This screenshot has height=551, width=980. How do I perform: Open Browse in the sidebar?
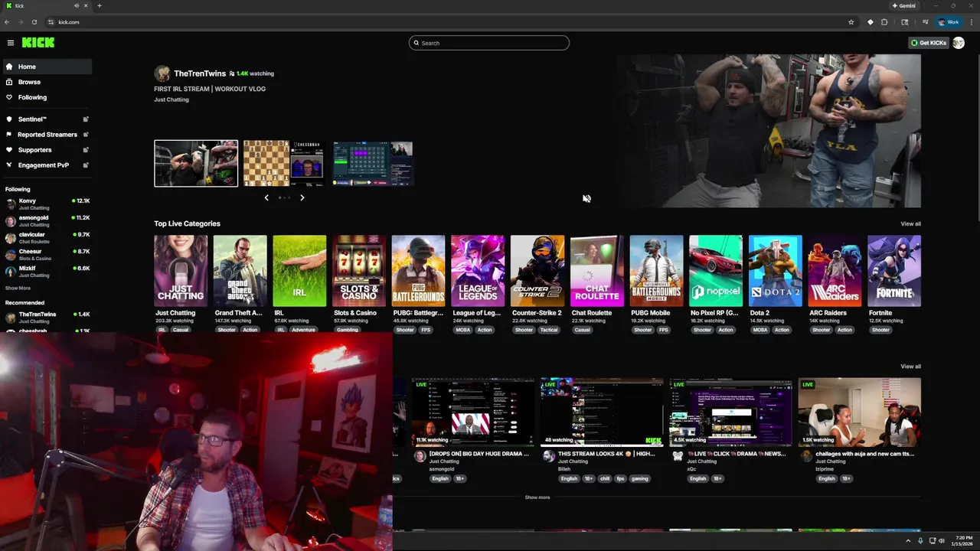click(47, 82)
